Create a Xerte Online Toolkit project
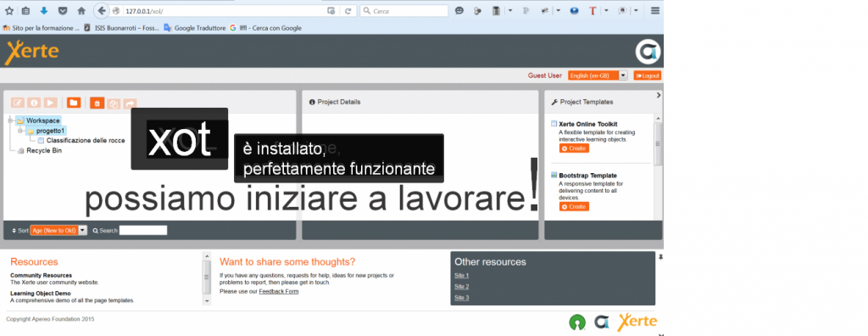This screenshot has height=336, width=868. pos(574,148)
